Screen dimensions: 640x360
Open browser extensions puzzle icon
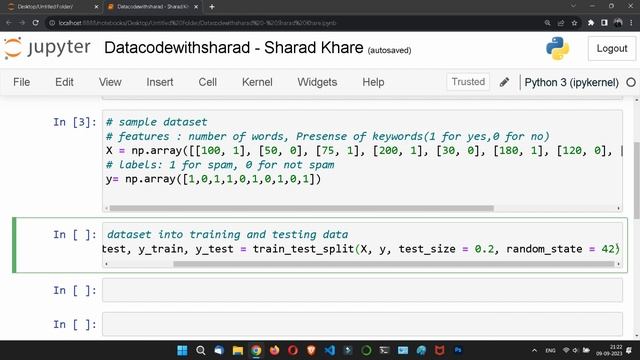(591, 23)
